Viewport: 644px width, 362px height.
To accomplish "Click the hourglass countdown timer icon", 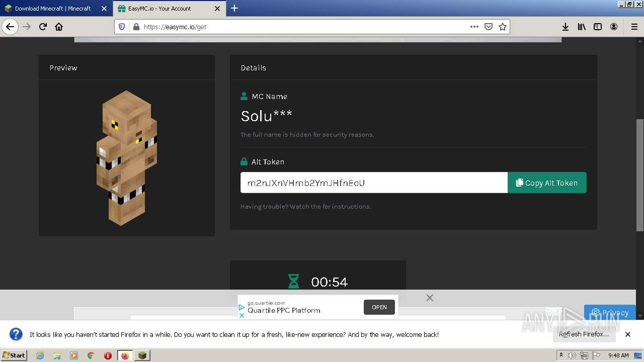I will [293, 282].
